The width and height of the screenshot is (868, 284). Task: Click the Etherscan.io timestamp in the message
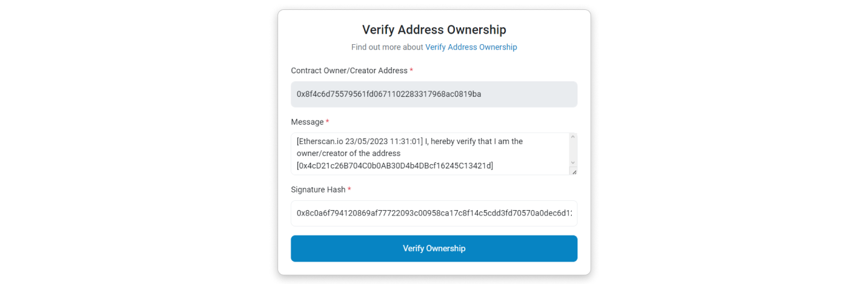click(360, 142)
